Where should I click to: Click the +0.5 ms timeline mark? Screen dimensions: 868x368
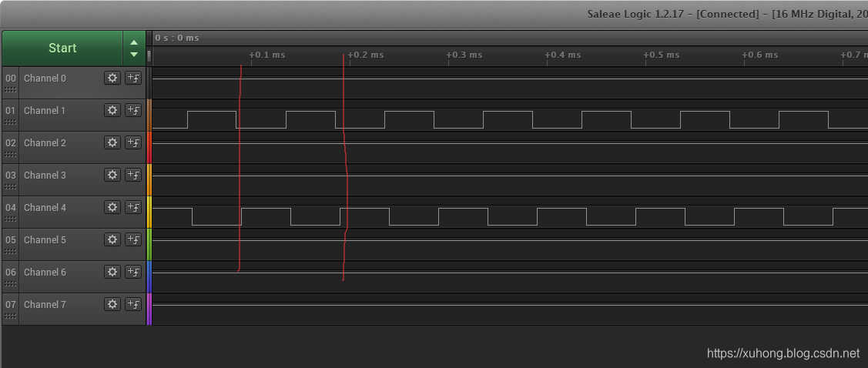click(x=661, y=55)
